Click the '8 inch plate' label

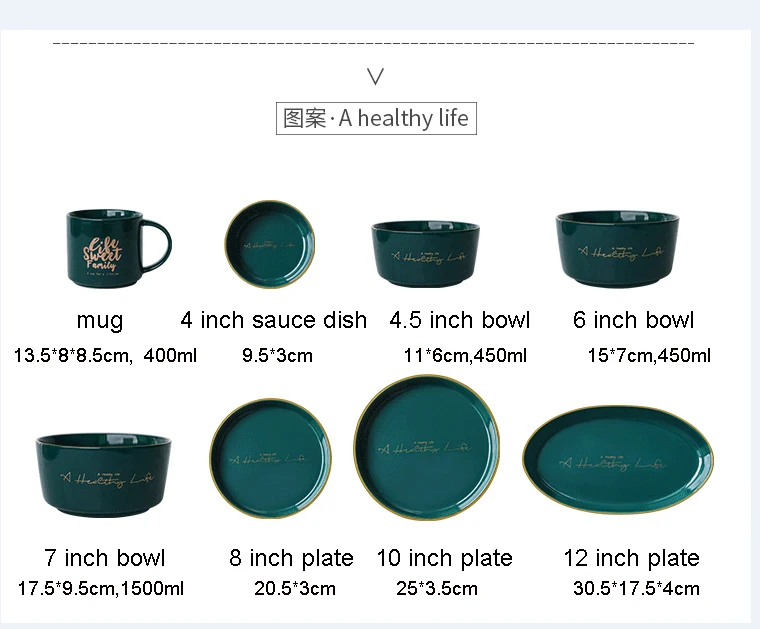(x=291, y=559)
